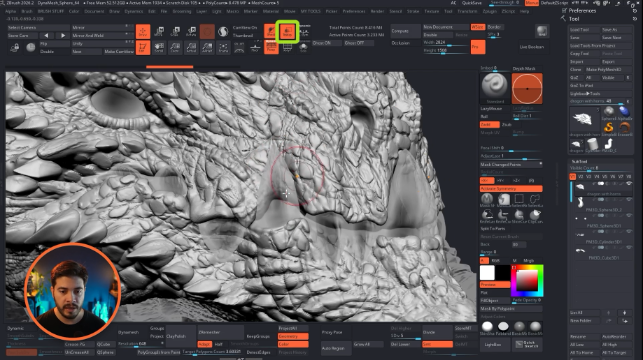The height and width of the screenshot is (360, 643).
Task: Expand the SubTool section
Action: click(x=579, y=162)
